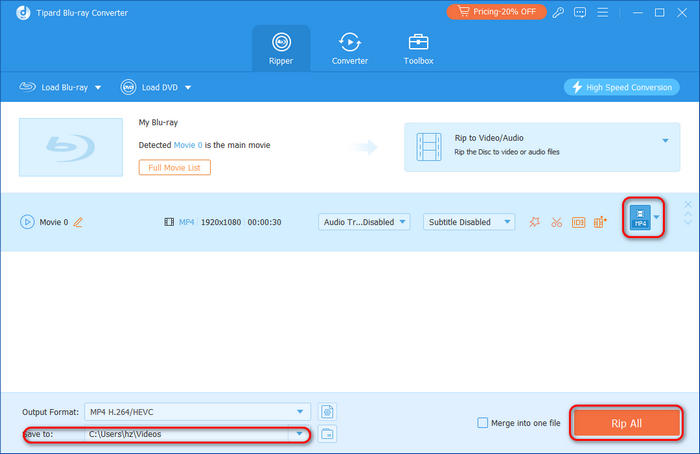700x454 pixels.
Task: Click the Tipard logo icon
Action: [x=23, y=13]
